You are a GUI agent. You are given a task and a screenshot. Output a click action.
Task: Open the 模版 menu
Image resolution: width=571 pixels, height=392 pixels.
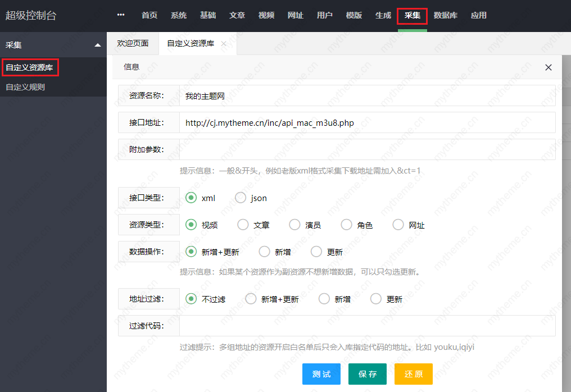tap(354, 15)
